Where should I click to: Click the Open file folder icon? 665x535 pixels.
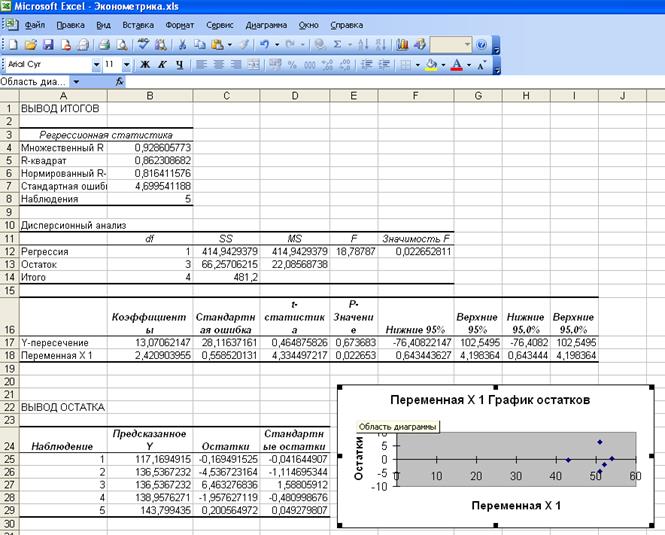pyautogui.click(x=30, y=45)
